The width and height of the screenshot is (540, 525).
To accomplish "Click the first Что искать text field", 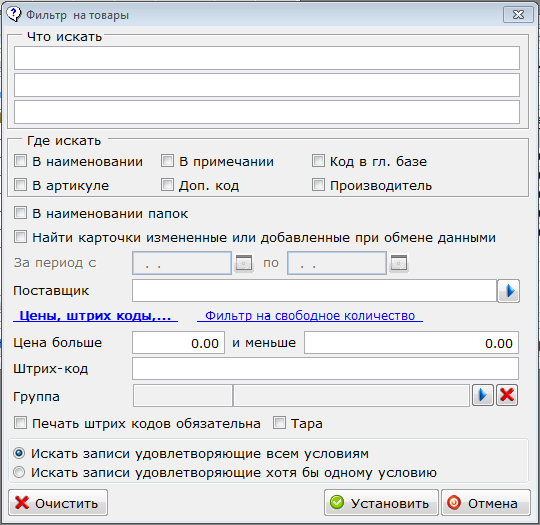I will (x=267, y=58).
